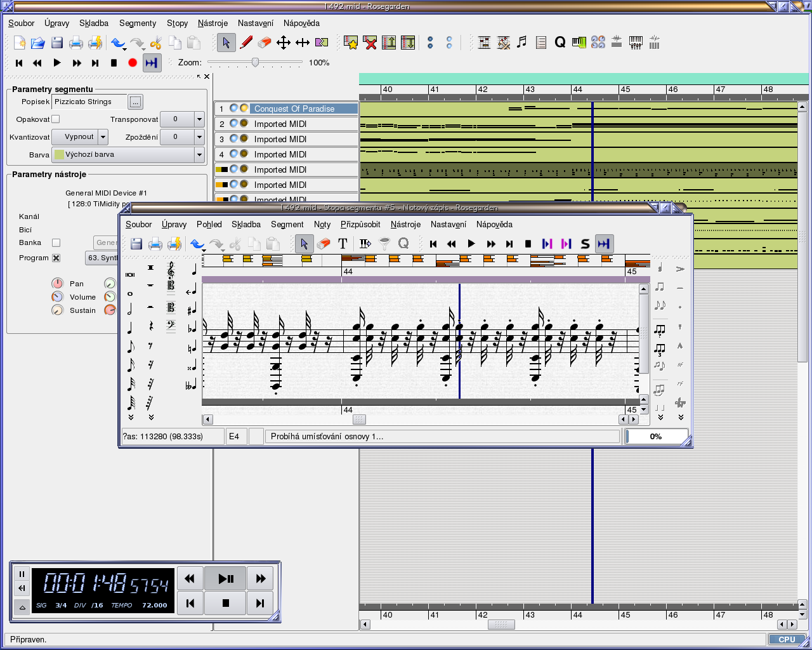Image resolution: width=812 pixels, height=650 pixels.
Task: Select treble clef in notation palette
Action: pos(171,270)
